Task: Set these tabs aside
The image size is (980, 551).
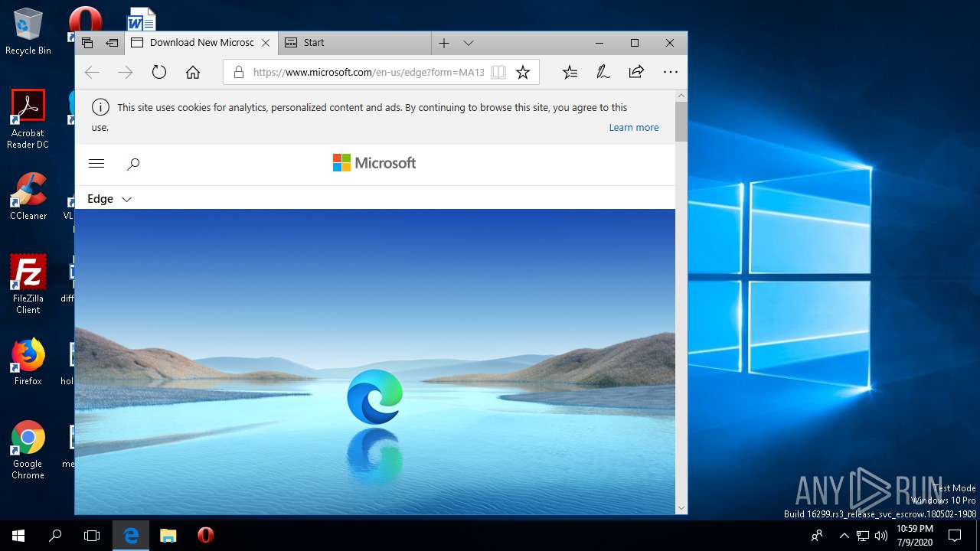Action: [x=112, y=43]
